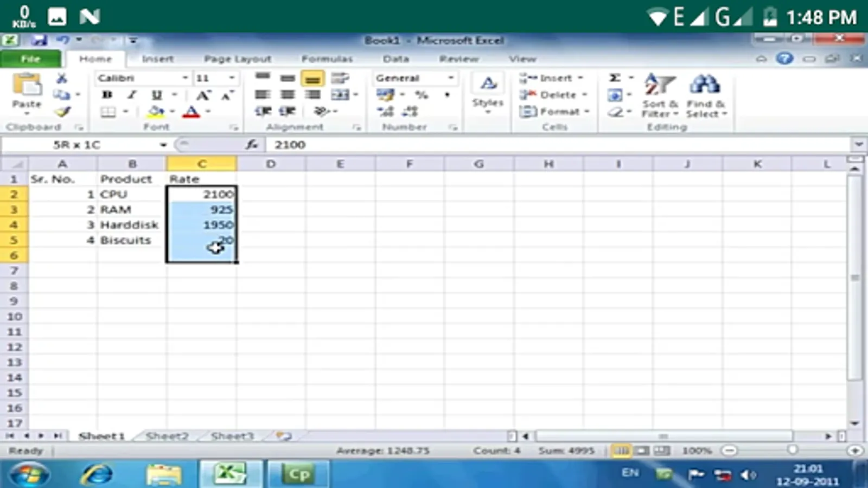This screenshot has height=488, width=868.
Task: Switch to the Data tab
Action: coord(396,59)
